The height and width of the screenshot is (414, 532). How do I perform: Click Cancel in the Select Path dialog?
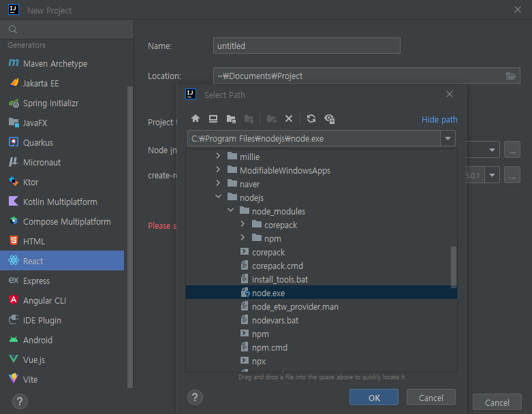(x=431, y=398)
